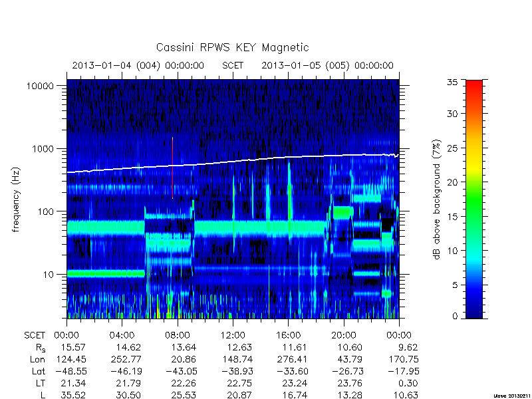532x399 pixels.
Task: Click the Lon value '276.41'
Action: coord(292,359)
